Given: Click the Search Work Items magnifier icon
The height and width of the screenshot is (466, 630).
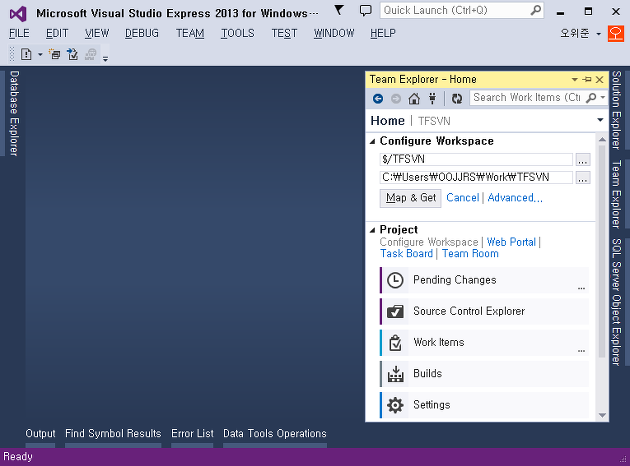Looking at the screenshot, I should tap(591, 98).
